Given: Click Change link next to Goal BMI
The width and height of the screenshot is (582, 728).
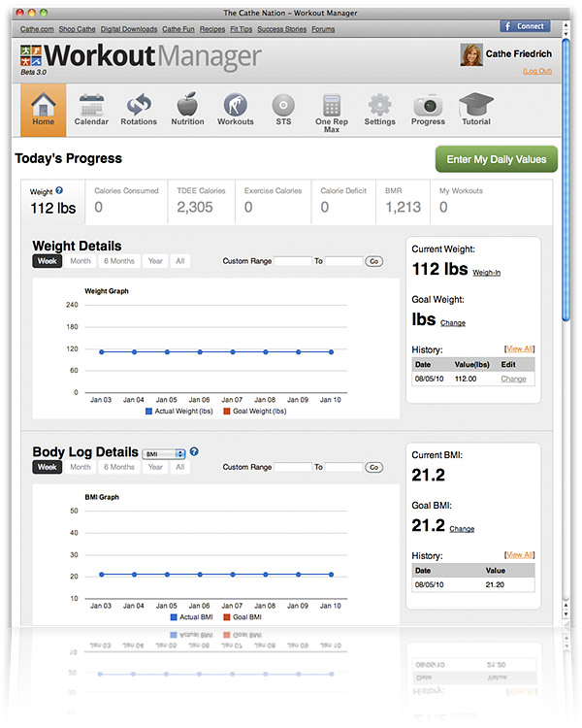Looking at the screenshot, I should pyautogui.click(x=462, y=529).
